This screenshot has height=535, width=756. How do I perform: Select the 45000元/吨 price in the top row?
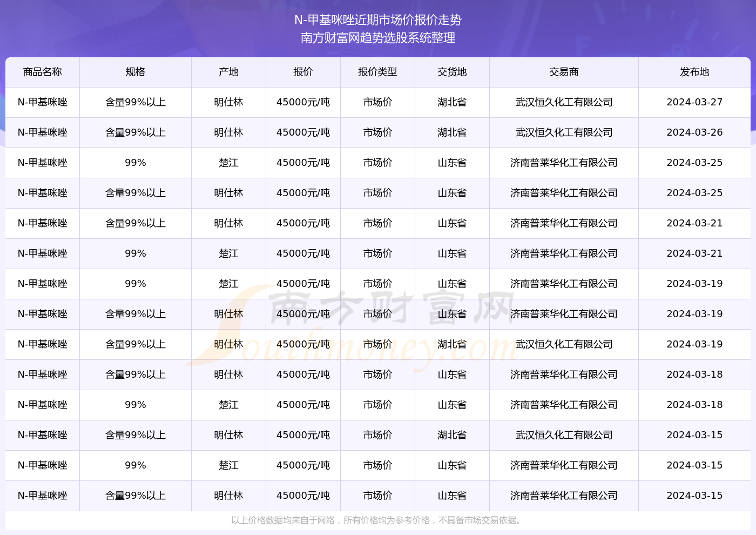tap(302, 102)
